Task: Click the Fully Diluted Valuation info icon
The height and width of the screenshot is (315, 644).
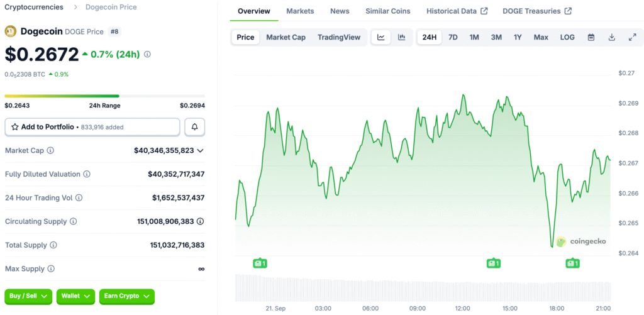Action: tap(87, 174)
